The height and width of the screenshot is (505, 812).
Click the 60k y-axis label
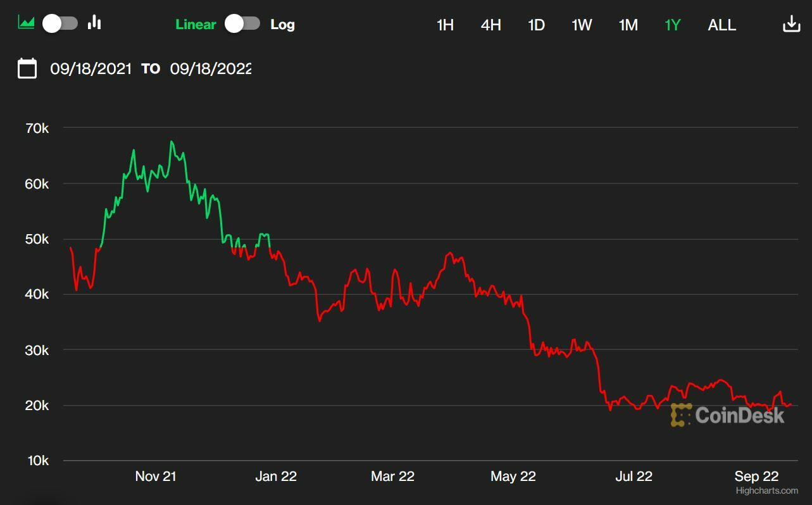(x=37, y=184)
